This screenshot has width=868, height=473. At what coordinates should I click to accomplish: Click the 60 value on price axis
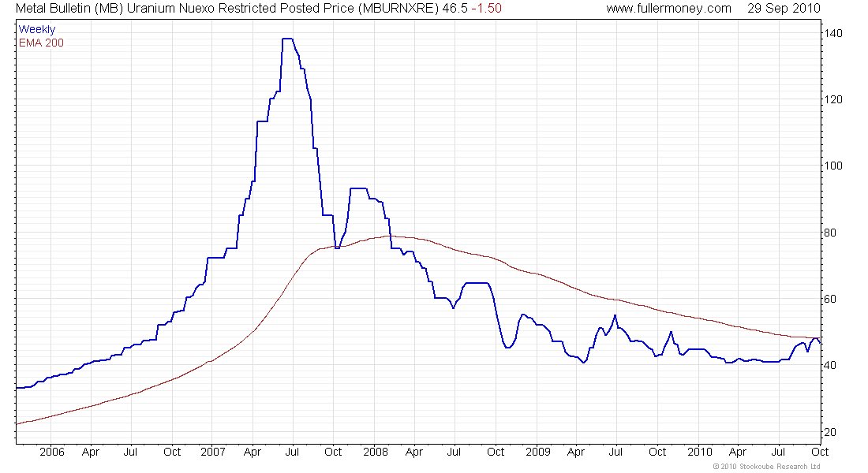tap(830, 299)
